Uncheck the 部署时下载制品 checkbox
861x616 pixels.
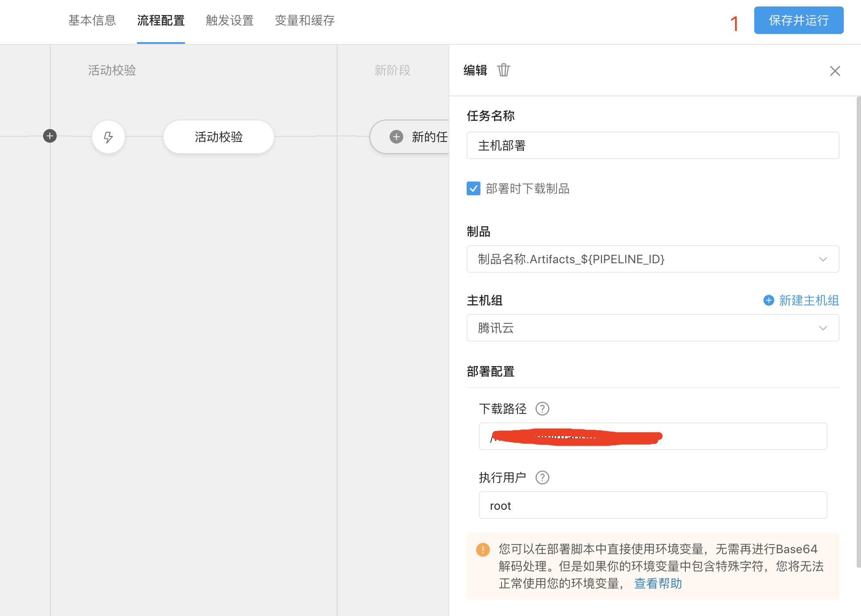(x=473, y=188)
